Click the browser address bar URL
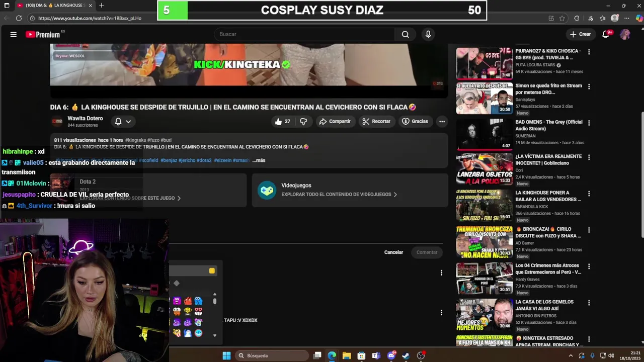Viewport: 644px width, 362px height. click(x=90, y=18)
